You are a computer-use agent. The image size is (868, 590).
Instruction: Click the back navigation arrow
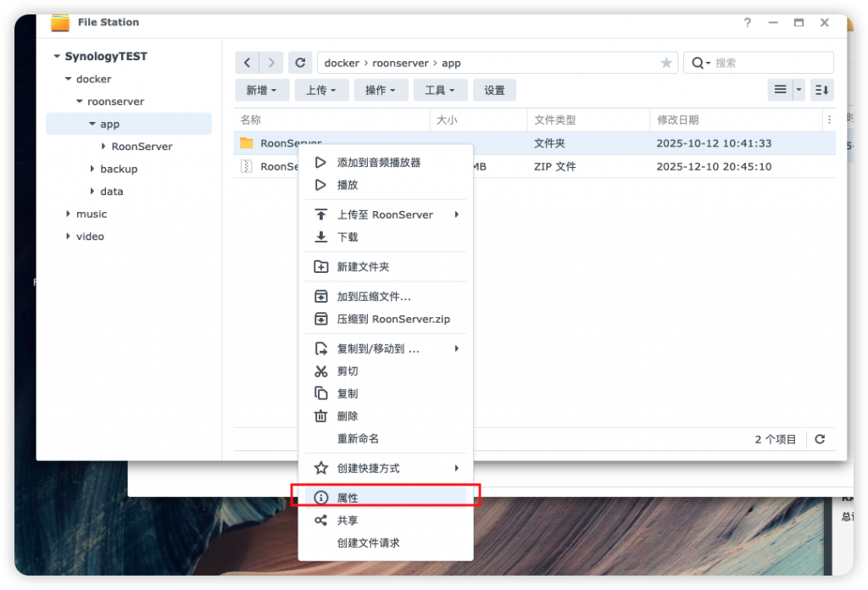click(247, 63)
